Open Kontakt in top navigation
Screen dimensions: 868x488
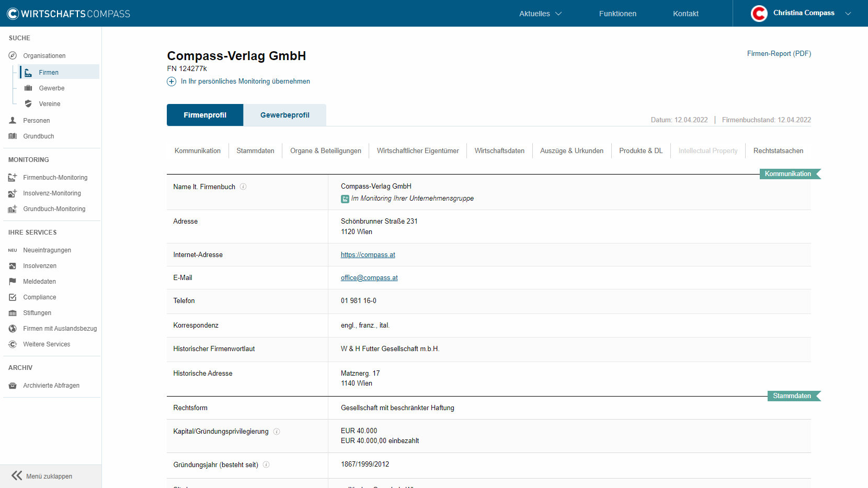coord(686,14)
